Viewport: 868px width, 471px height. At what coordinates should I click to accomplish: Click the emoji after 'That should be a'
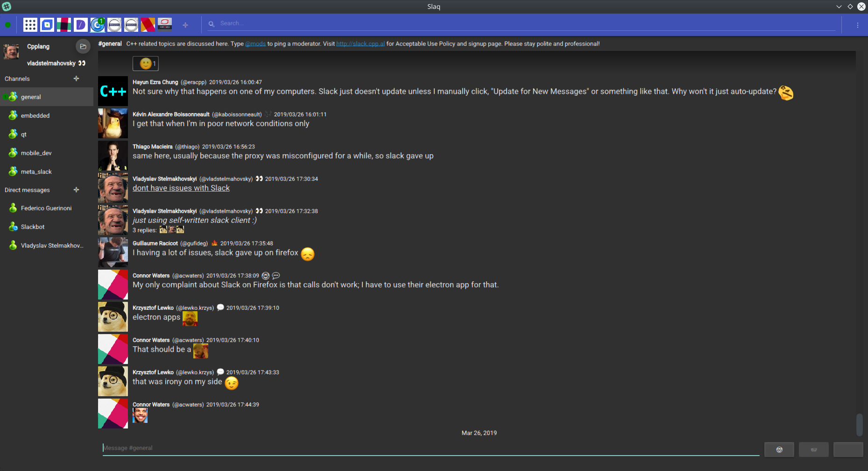click(201, 351)
